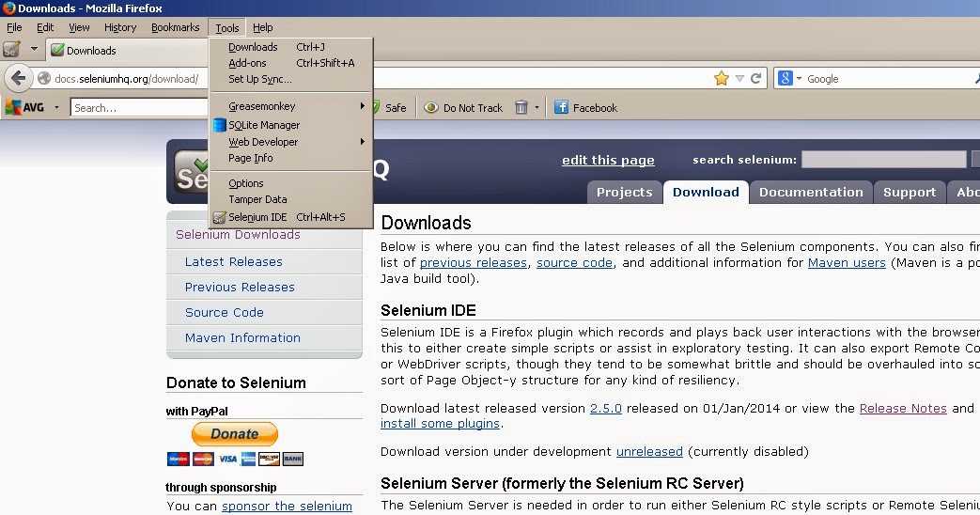The width and height of the screenshot is (980, 515).
Task: Download Selenium IDE version 2.5.0 link
Action: click(606, 408)
